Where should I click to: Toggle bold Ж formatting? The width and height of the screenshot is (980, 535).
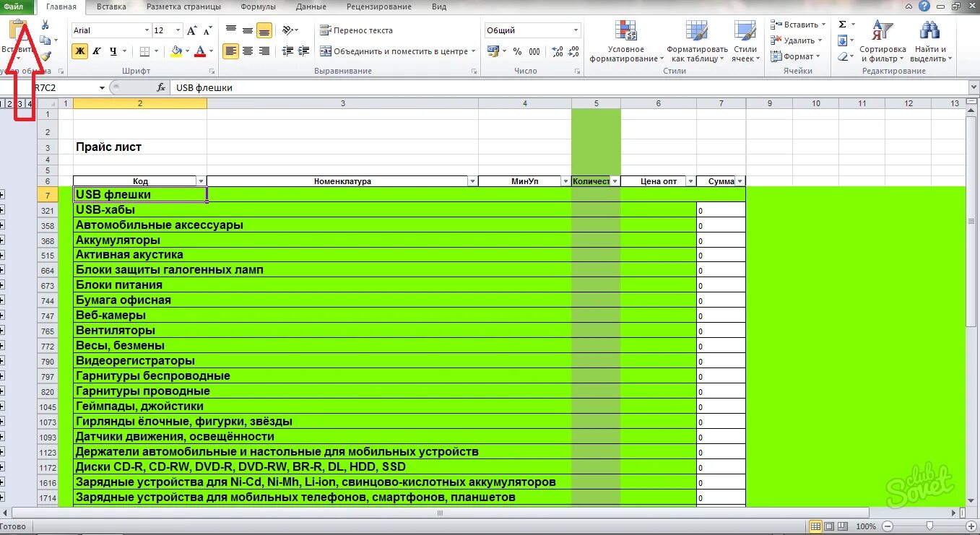[x=79, y=51]
